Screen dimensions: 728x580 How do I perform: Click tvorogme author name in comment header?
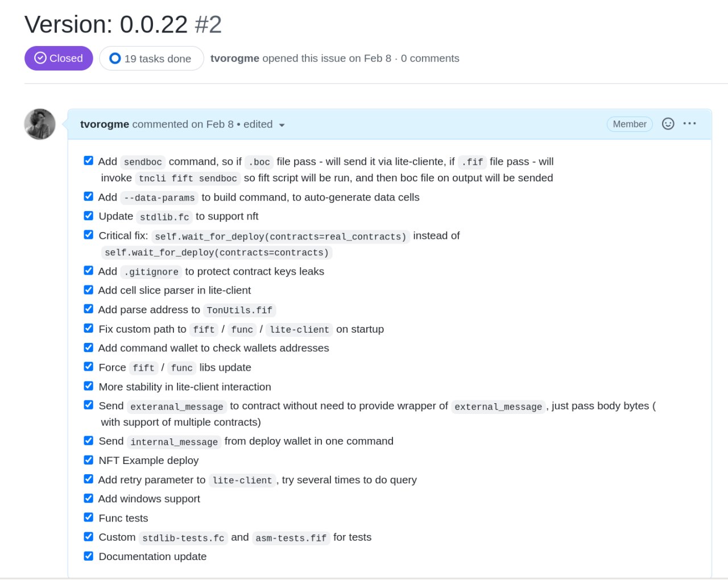[105, 124]
